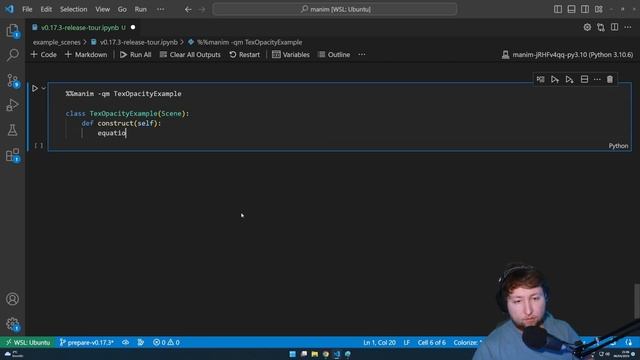The height and width of the screenshot is (360, 640).
Task: Clear All Outputs of the notebook
Action: pyautogui.click(x=190, y=54)
